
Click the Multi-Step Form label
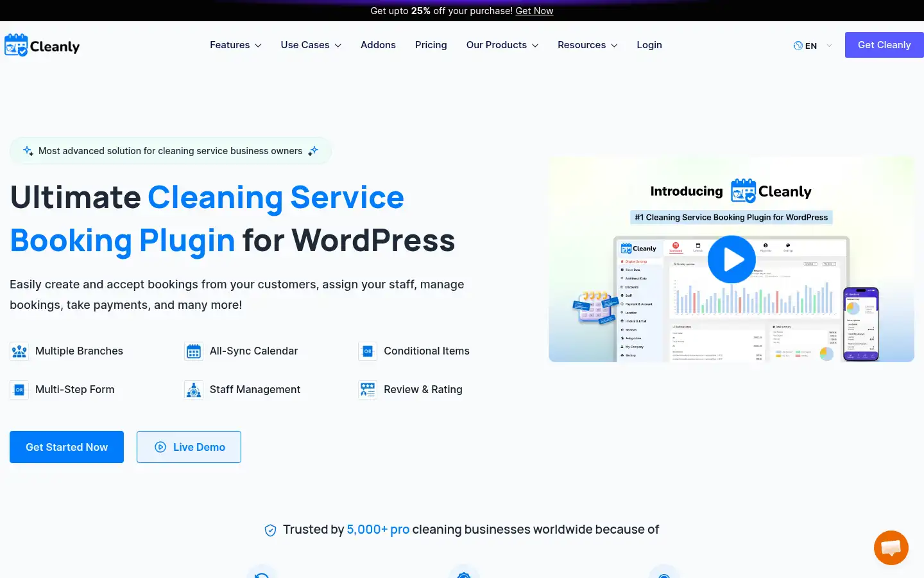[x=75, y=389]
